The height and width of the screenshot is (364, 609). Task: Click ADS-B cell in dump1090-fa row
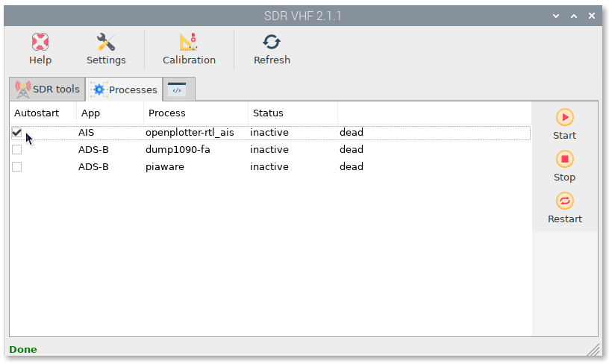tap(93, 149)
